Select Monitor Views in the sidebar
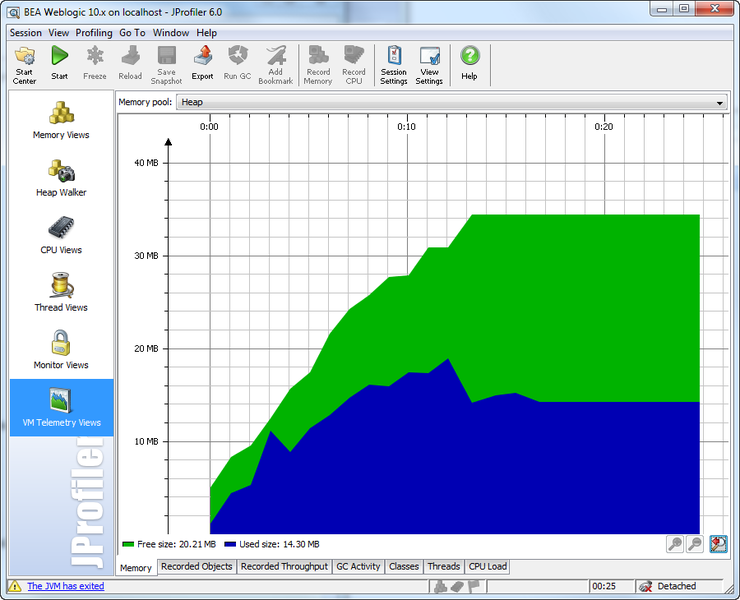Image resolution: width=740 pixels, height=600 pixels. (61, 350)
